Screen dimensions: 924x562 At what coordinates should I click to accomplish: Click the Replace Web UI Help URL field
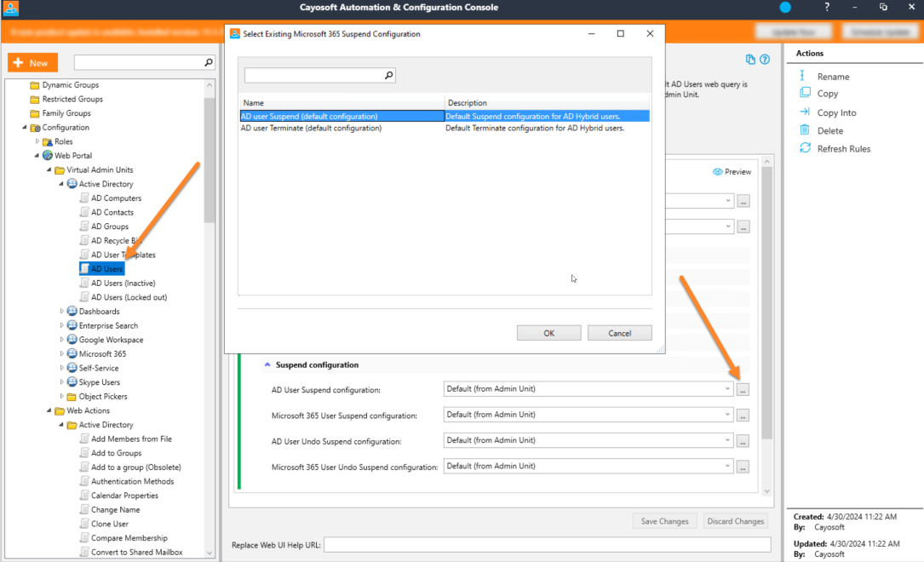click(x=547, y=545)
